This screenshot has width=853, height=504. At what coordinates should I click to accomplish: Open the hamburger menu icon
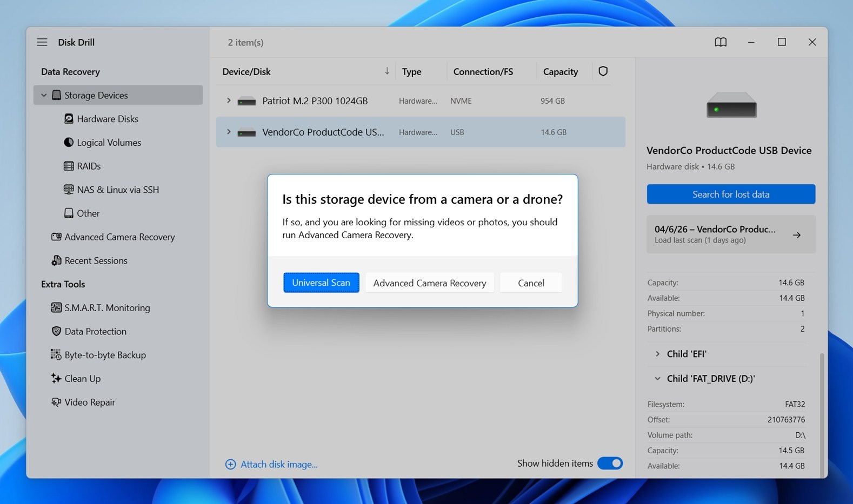tap(42, 42)
